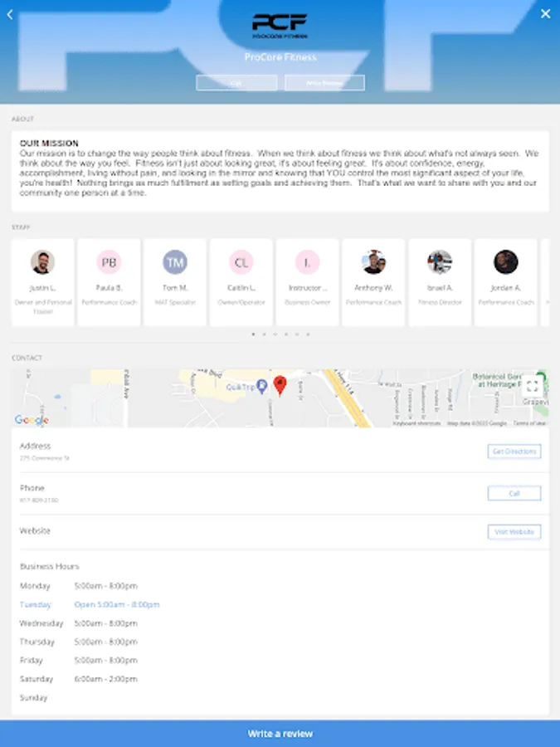Click the Sunday row label
560x747 pixels.
click(33, 697)
